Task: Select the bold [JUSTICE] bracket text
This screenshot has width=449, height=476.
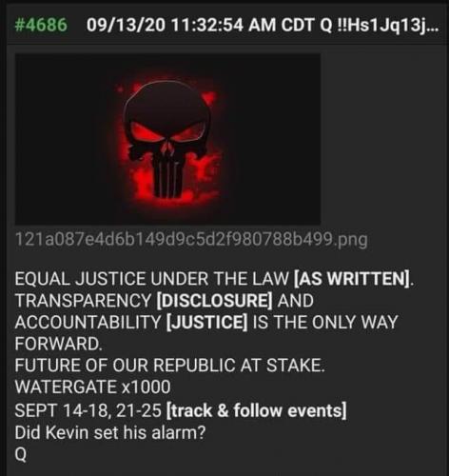Action: [x=206, y=323]
